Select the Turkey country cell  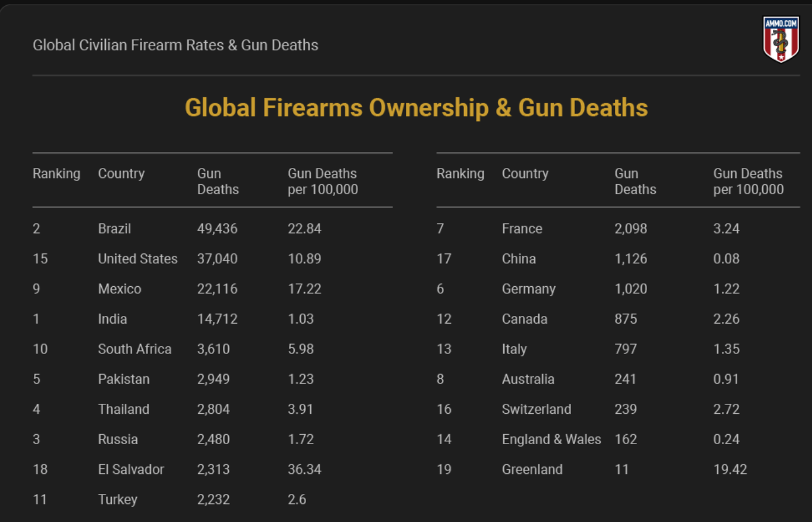[118, 500]
